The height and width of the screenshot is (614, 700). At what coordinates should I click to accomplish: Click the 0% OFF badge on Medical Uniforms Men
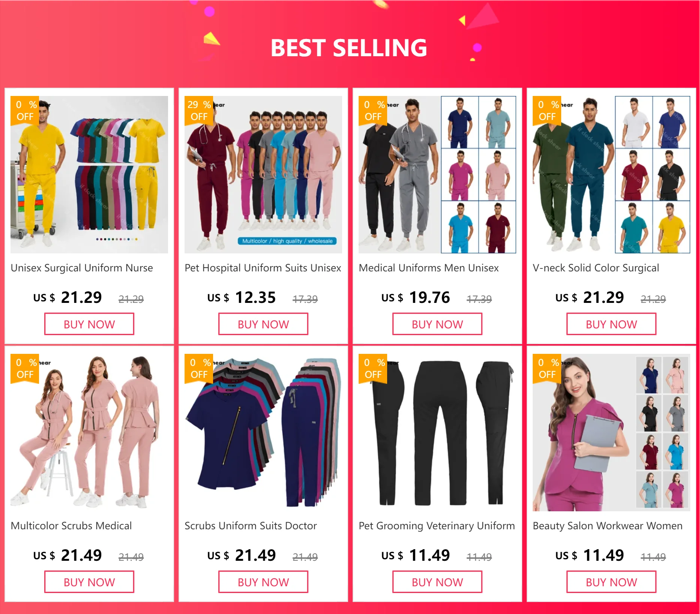(373, 110)
